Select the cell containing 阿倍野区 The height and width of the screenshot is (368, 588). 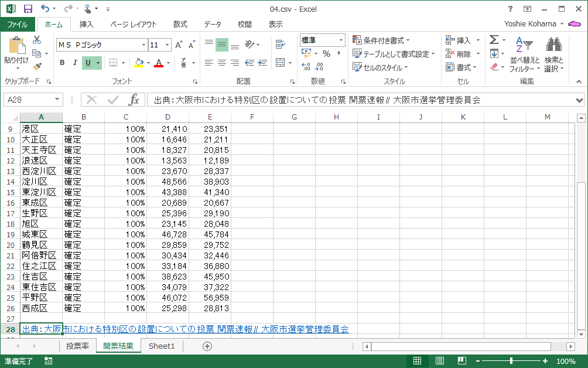[41, 255]
